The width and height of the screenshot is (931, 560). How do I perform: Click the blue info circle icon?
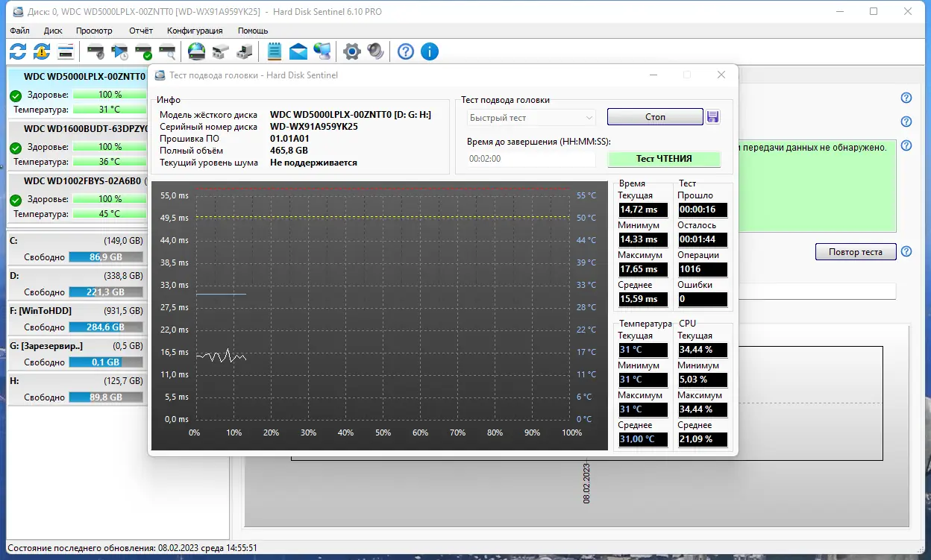(x=430, y=51)
